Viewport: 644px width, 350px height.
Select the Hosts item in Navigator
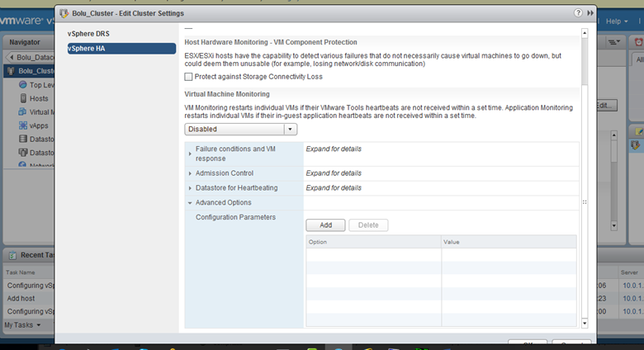tap(39, 98)
